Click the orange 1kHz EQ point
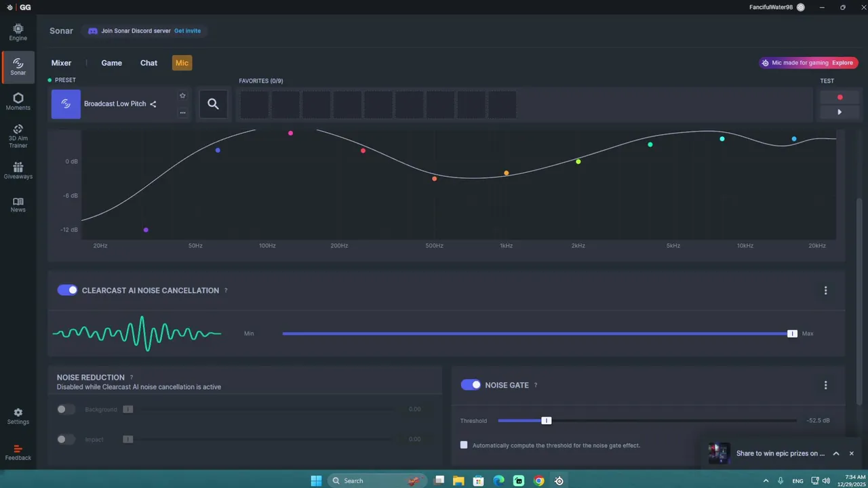 (x=507, y=173)
